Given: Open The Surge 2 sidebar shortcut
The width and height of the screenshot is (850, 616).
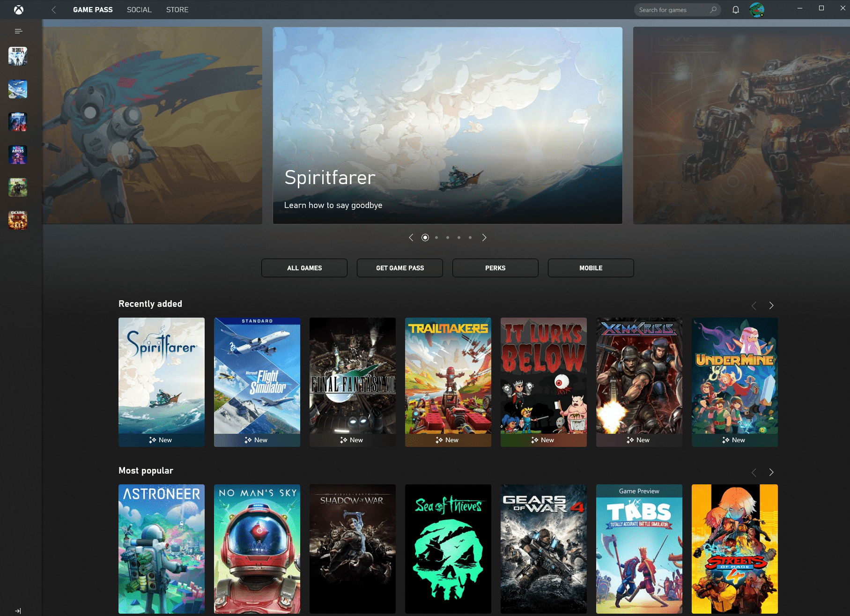Looking at the screenshot, I should click(18, 56).
